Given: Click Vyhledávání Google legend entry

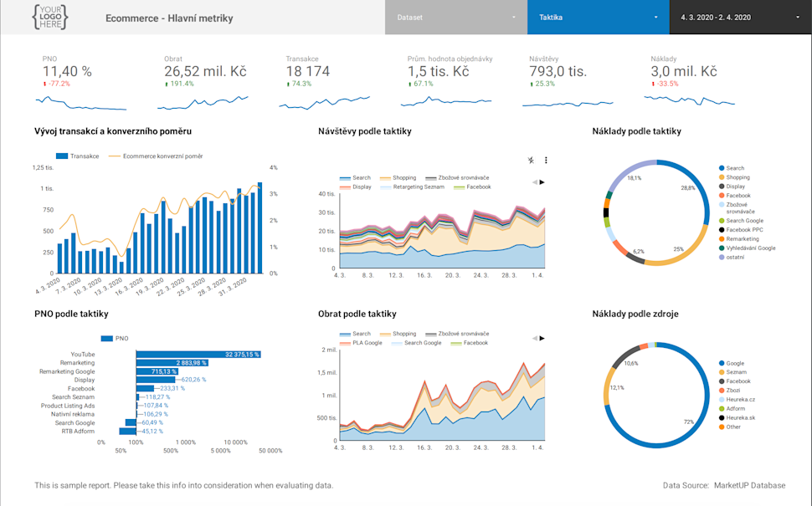Looking at the screenshot, I should point(748,248).
